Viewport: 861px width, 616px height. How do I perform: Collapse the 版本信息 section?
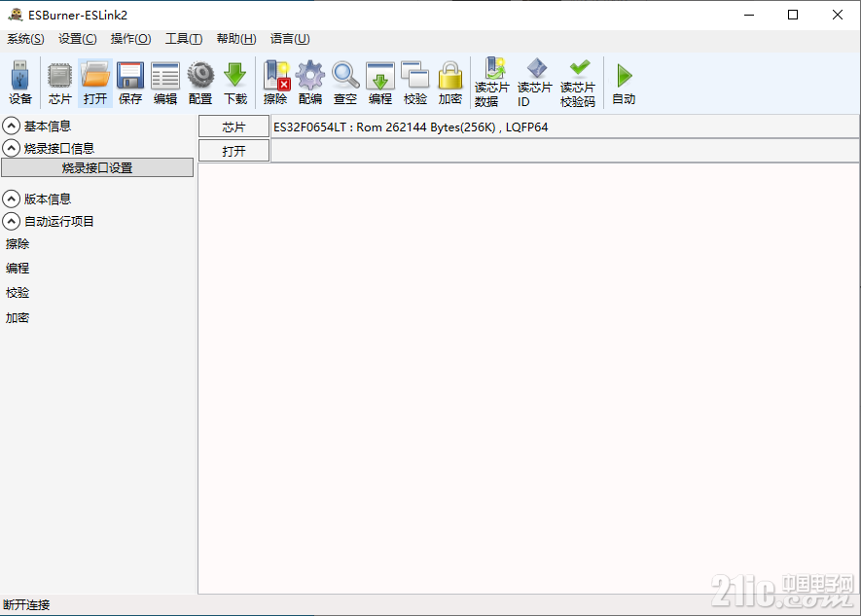pyautogui.click(x=11, y=199)
